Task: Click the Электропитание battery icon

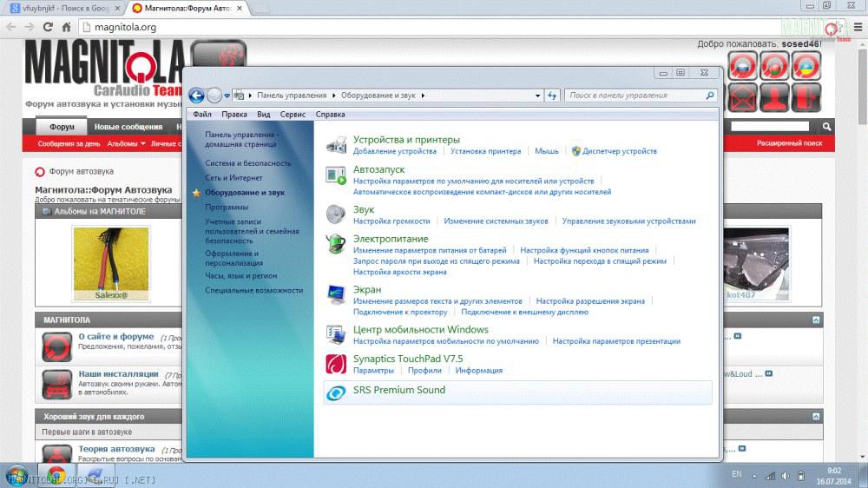Action: click(x=336, y=244)
